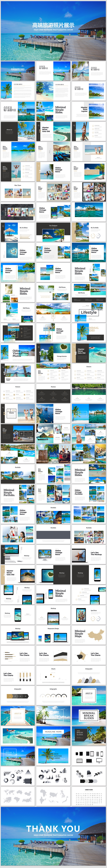Open the MINIMAL BREAK SLIDES blue slide
Viewport: 107px width, 868px height.
click(x=89, y=716)
